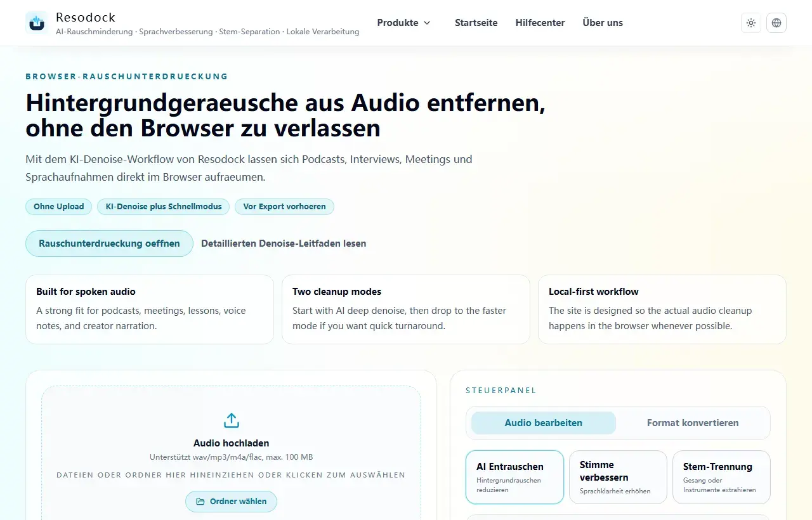This screenshot has width=812, height=520.
Task: Select the AI Entrauschen mode
Action: coord(514,477)
